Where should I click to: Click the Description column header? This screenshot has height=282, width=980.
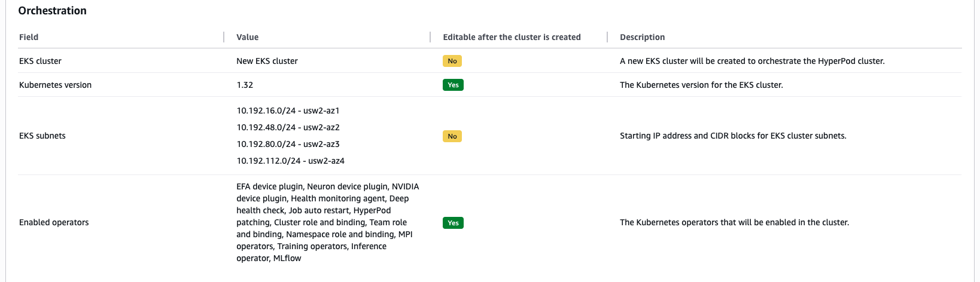pyautogui.click(x=642, y=37)
